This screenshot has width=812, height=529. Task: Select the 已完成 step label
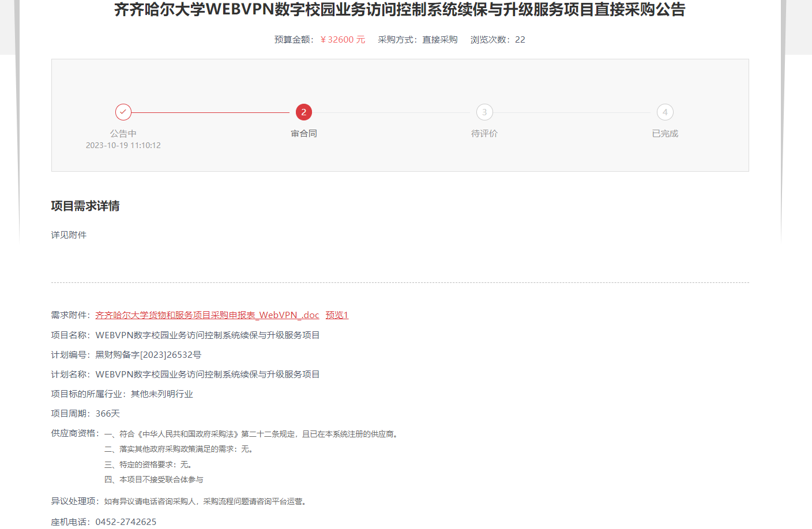pos(665,133)
